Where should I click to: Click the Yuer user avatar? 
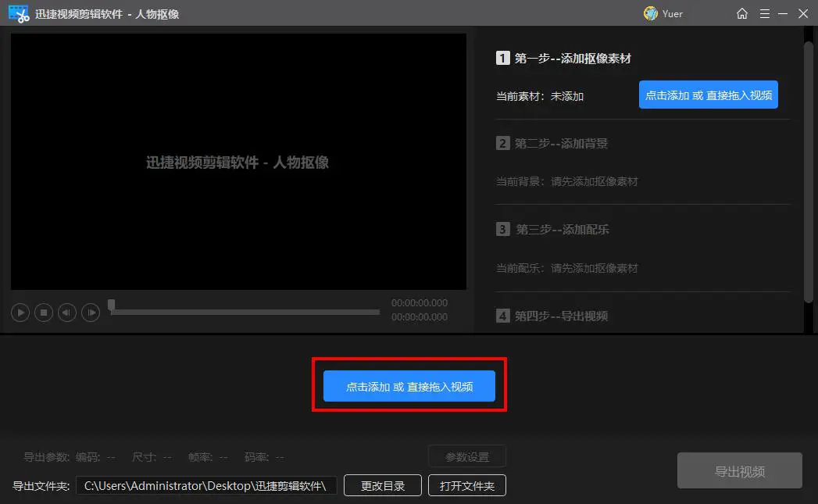coord(651,13)
